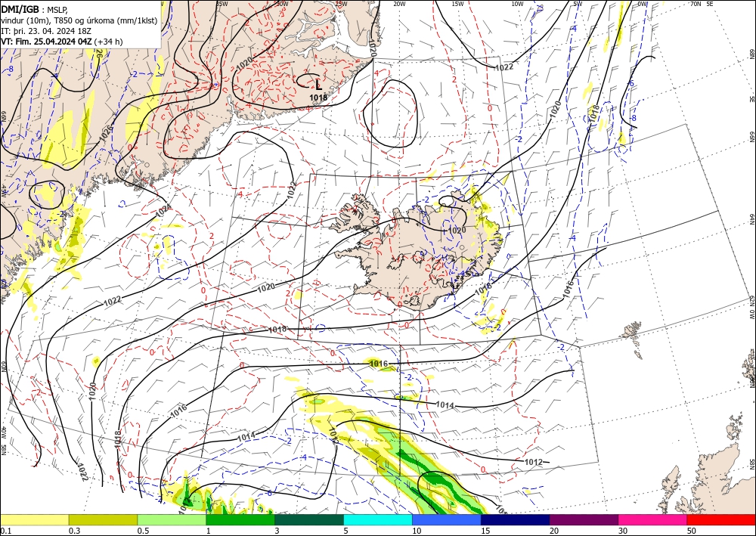Screen dimensions: 756x536
Task: Click the '3' legend value
Action: tap(277, 530)
